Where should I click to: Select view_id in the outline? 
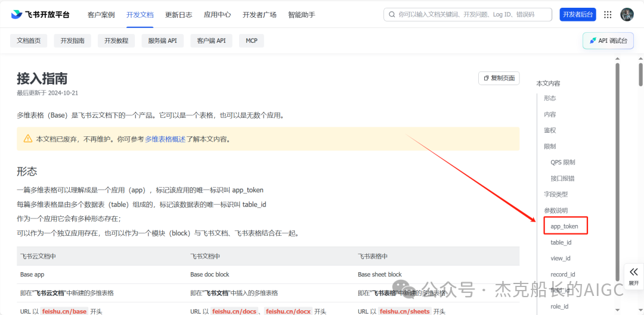tap(560, 258)
